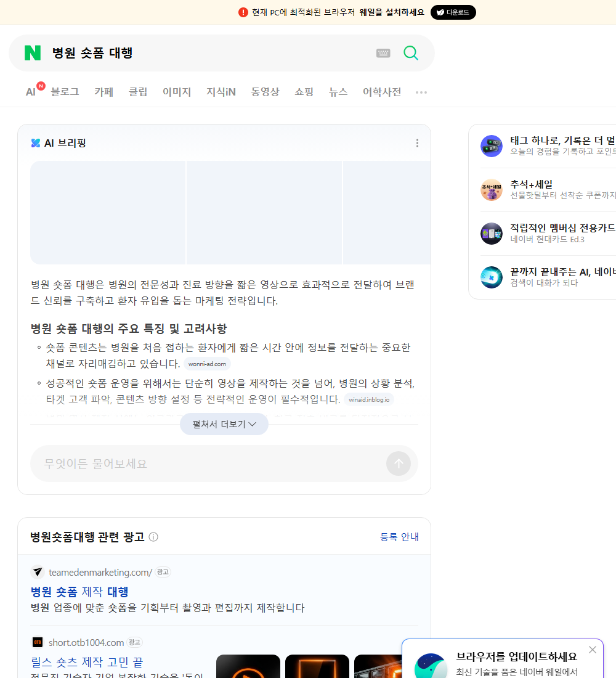616x678 pixels.
Task: Click the Whale browser icon in update popup
Action: coord(431,666)
